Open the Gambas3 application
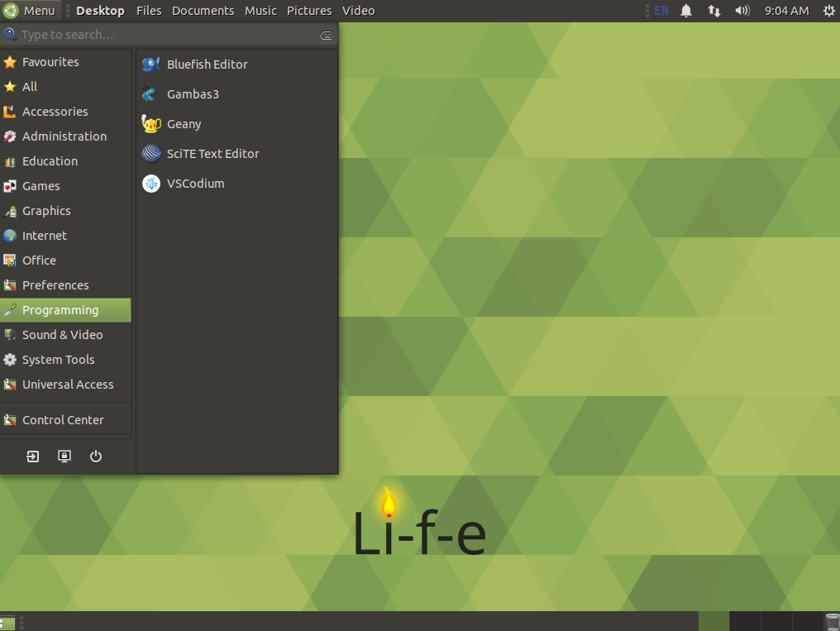This screenshot has height=631, width=840. pos(236,94)
